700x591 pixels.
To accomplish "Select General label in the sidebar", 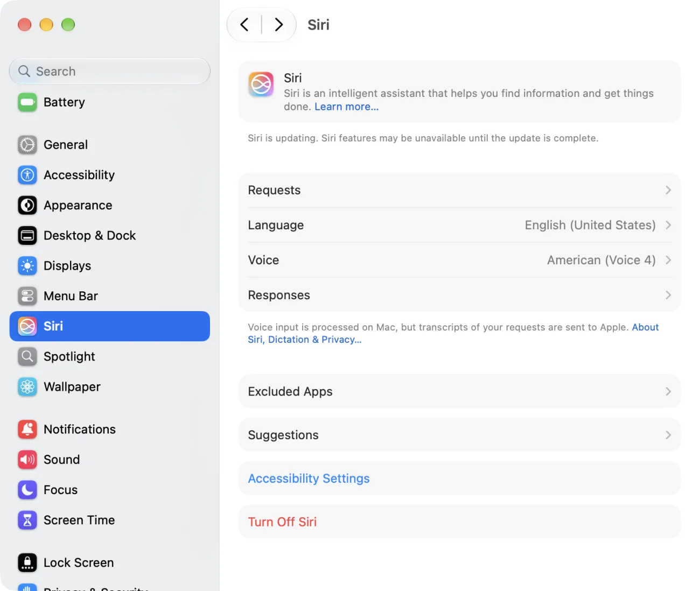I will point(66,145).
